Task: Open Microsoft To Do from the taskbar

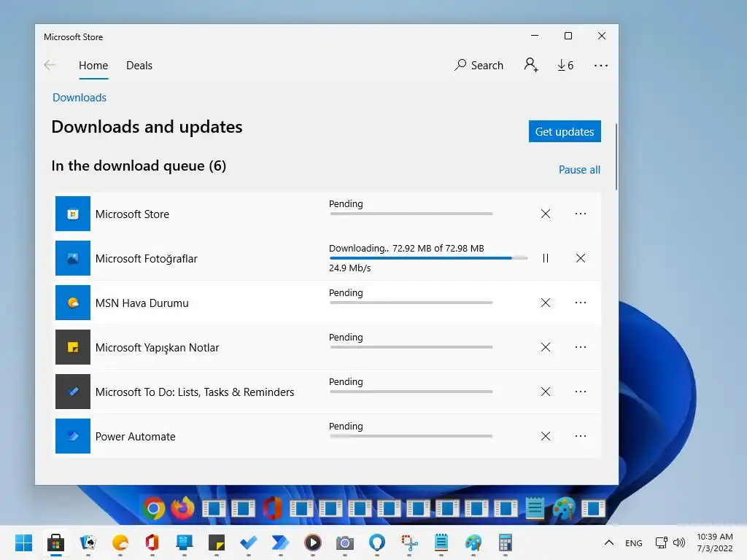Action: [248, 542]
